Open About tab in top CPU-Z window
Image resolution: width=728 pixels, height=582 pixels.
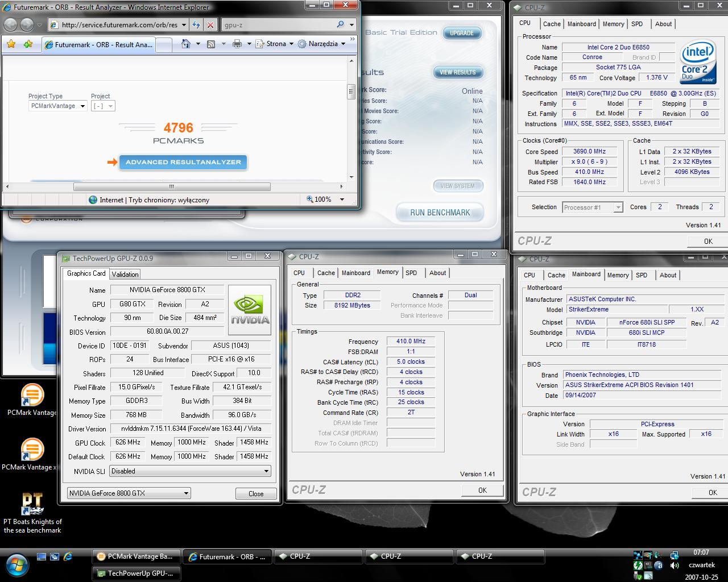click(663, 24)
